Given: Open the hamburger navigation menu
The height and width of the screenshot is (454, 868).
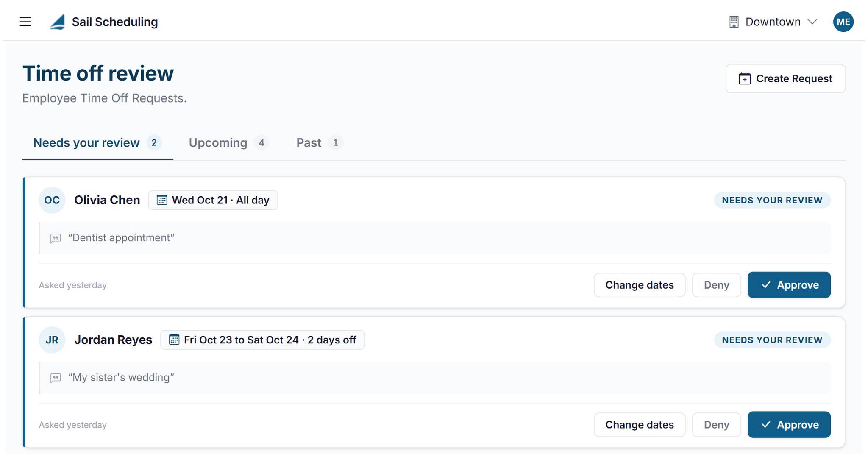Looking at the screenshot, I should point(25,22).
